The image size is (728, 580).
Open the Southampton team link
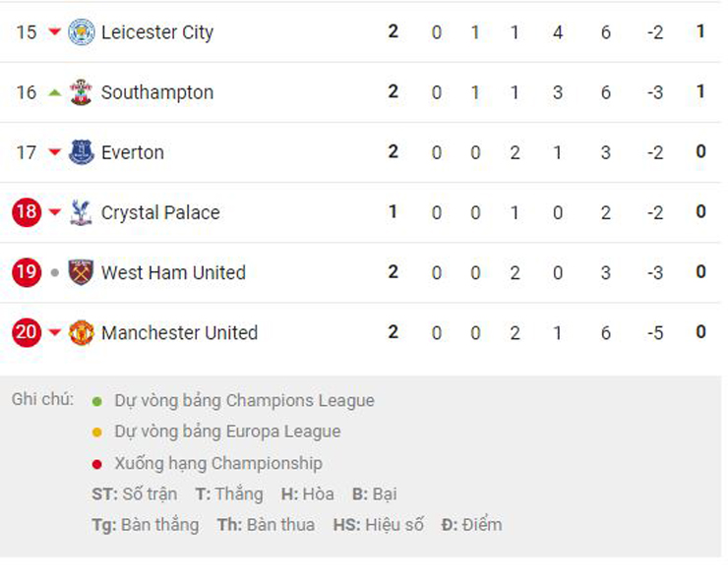pyautogui.click(x=156, y=92)
